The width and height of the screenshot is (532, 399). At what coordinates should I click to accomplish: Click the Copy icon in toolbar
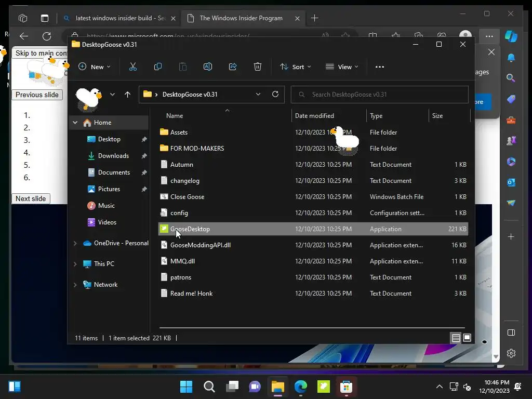coord(158,67)
